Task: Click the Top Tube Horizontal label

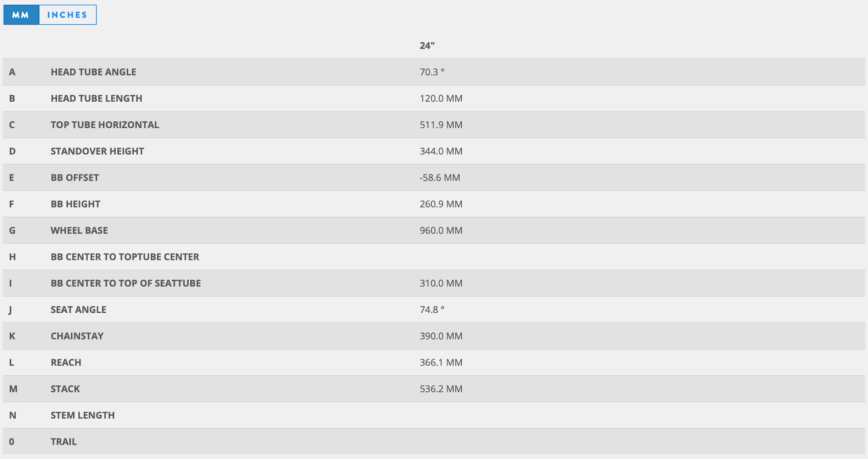Action: click(105, 125)
